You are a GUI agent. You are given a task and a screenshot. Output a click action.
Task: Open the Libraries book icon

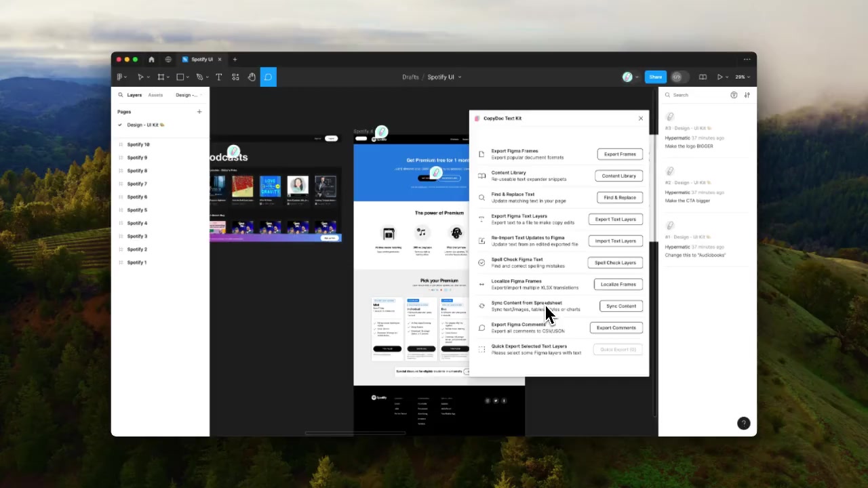pyautogui.click(x=703, y=77)
